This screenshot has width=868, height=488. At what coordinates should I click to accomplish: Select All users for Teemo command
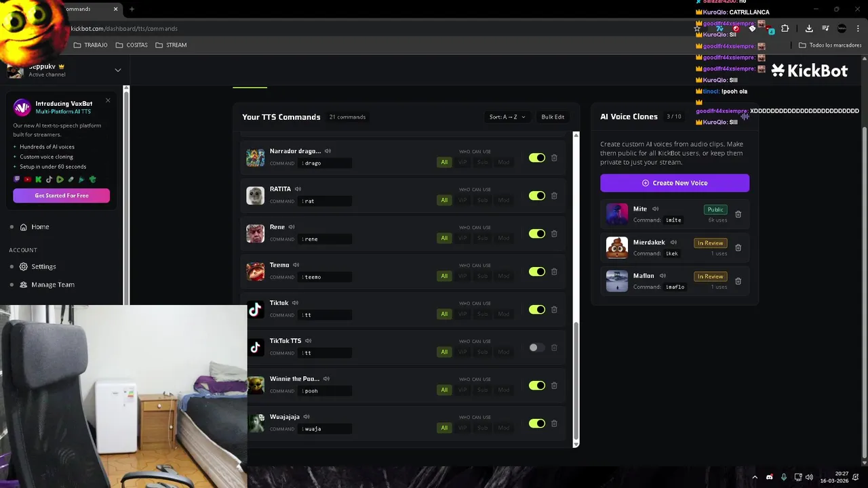click(444, 276)
